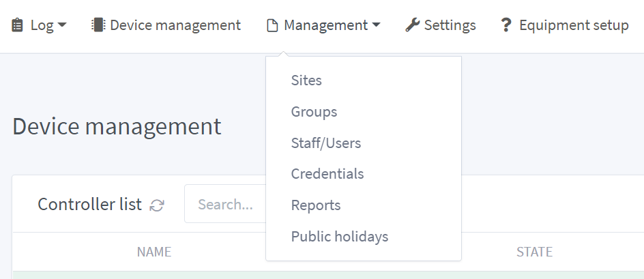The image size is (644, 279).
Task: Sort by the STATE column header
Action: click(x=534, y=252)
